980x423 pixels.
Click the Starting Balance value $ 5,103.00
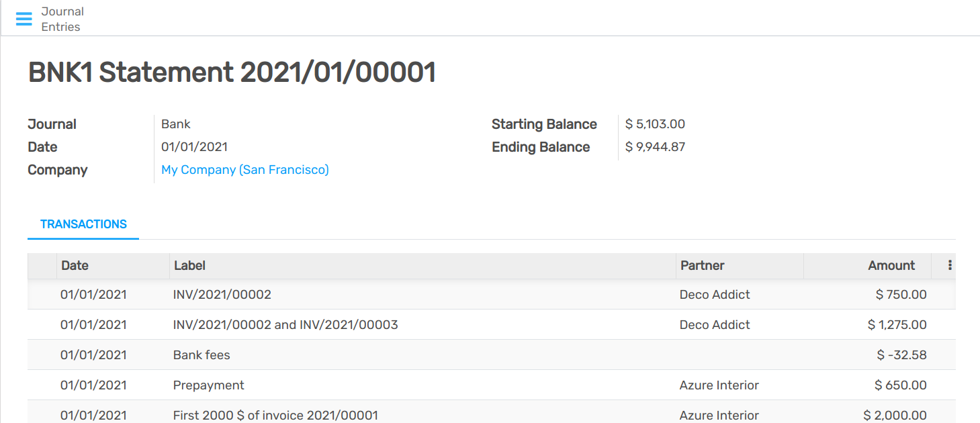point(655,124)
